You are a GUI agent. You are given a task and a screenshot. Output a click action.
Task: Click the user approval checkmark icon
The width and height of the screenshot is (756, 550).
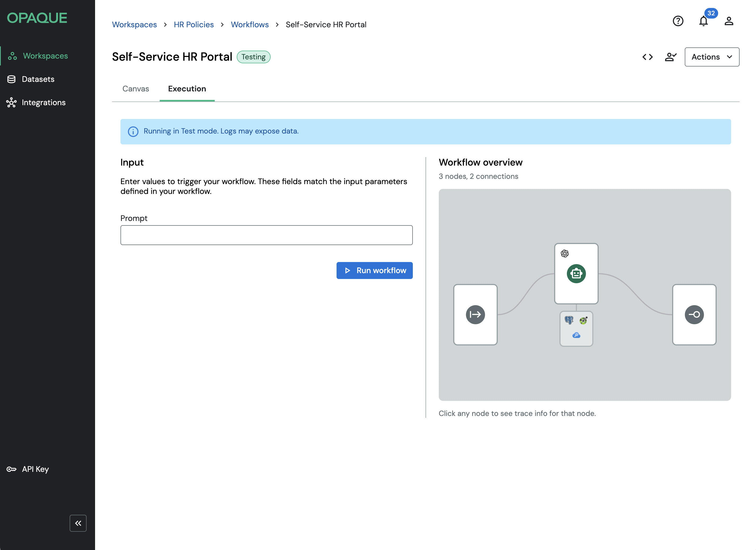670,57
